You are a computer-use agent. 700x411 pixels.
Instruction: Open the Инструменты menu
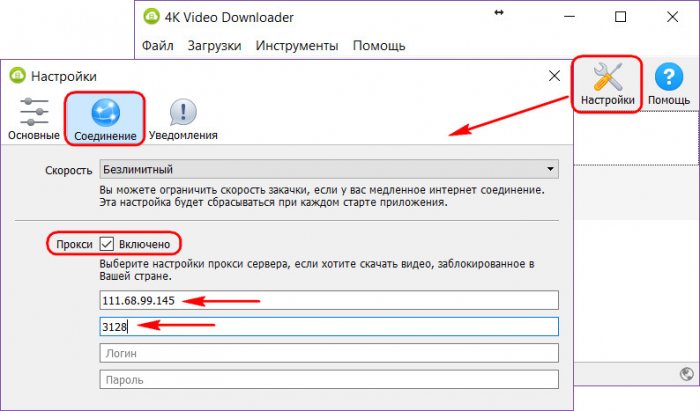pyautogui.click(x=297, y=46)
